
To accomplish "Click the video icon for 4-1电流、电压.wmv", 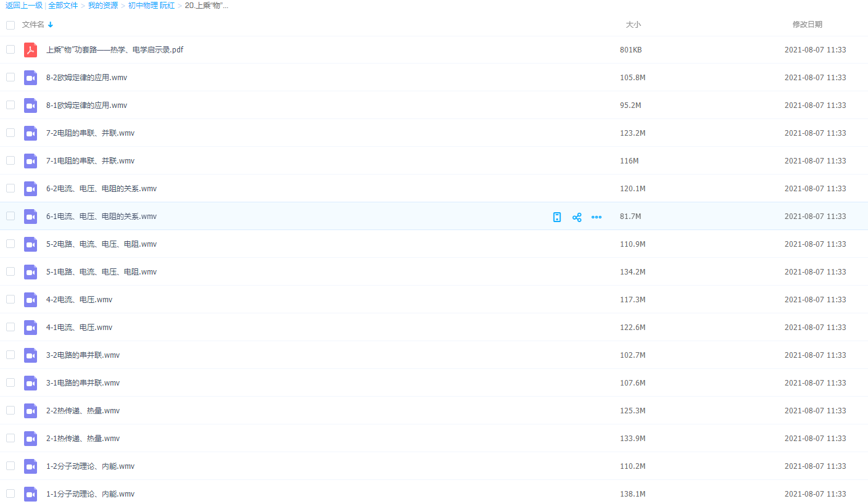I will [x=30, y=328].
